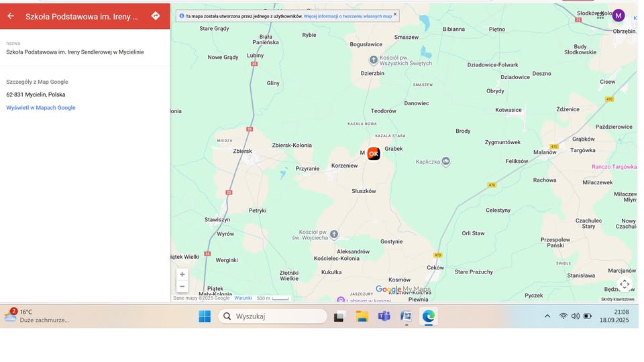Open the 'Warunki' terms link
The width and height of the screenshot is (644, 362).
(243, 298)
